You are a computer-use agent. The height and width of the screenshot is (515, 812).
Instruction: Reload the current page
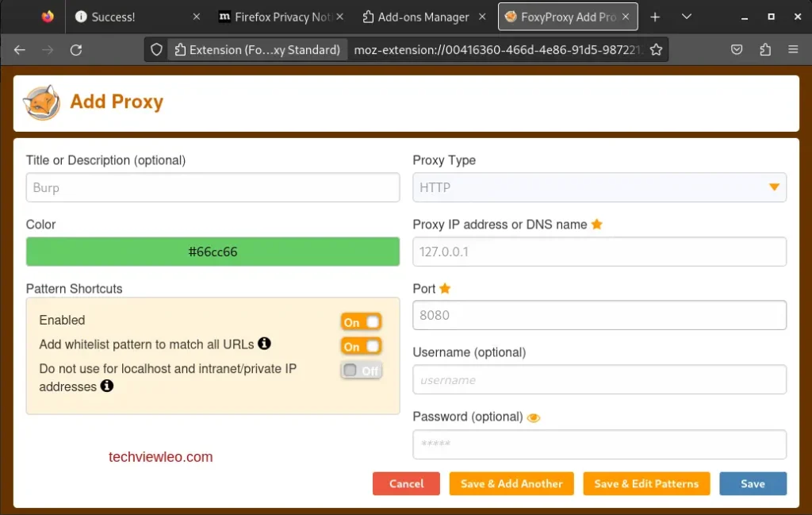[76, 49]
